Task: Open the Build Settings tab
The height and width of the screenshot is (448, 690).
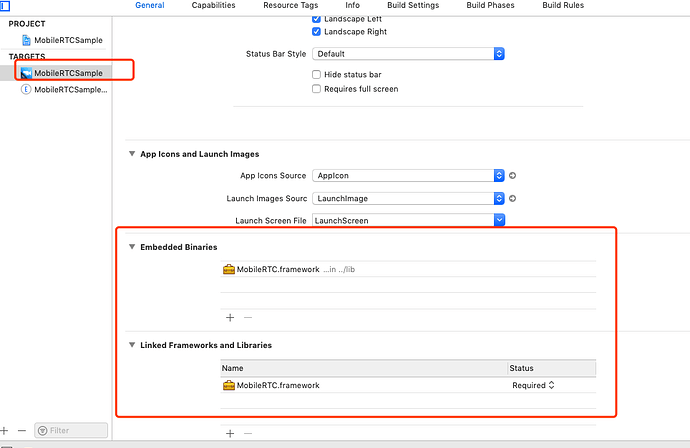Action: pyautogui.click(x=413, y=5)
